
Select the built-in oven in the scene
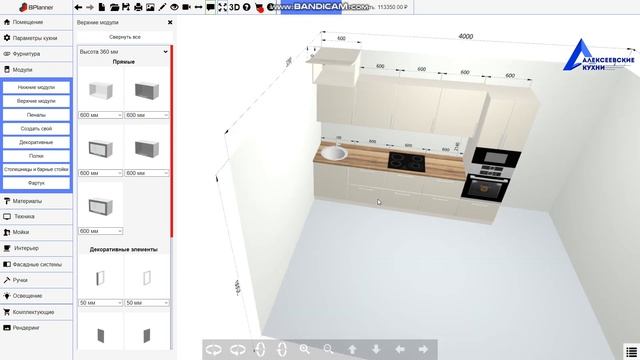(486, 188)
